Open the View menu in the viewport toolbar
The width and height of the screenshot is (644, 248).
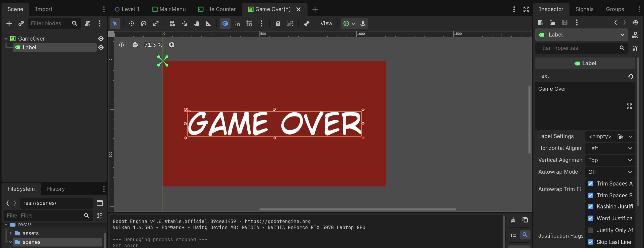(326, 23)
